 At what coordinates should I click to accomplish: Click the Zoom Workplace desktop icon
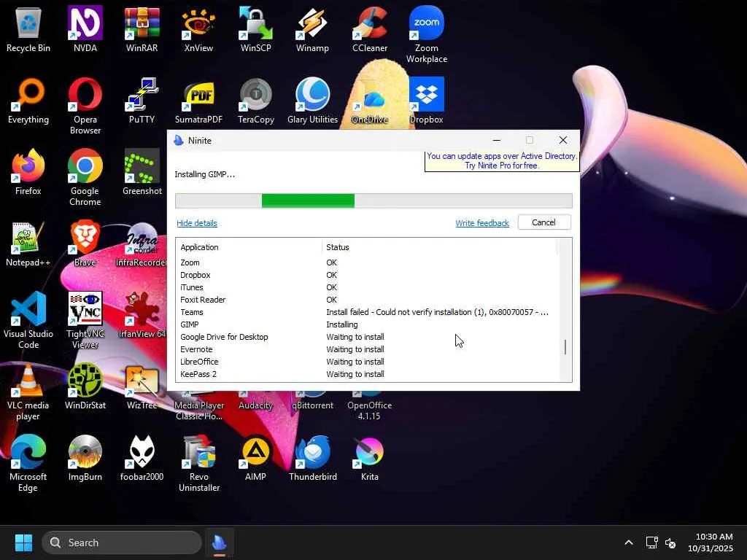(x=426, y=35)
